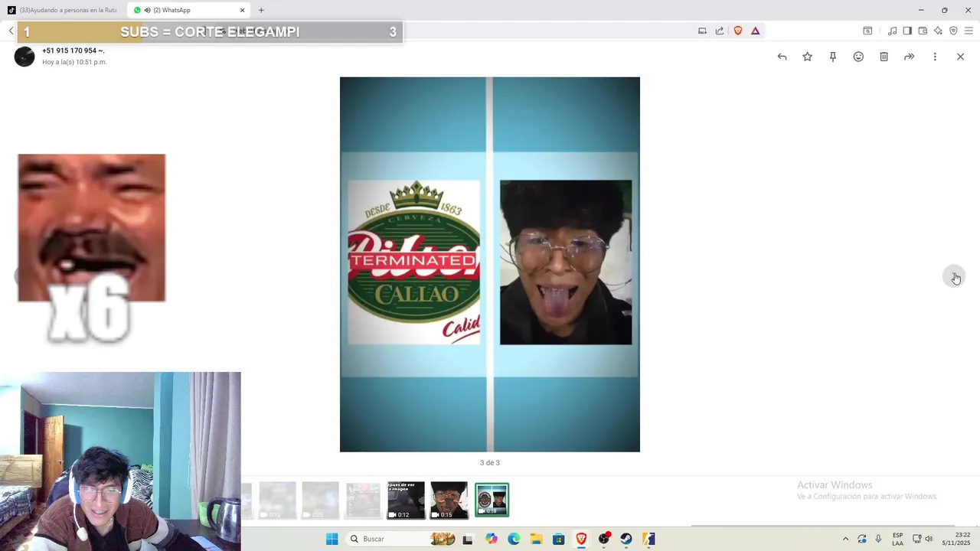Open the Brave VPN shield icon
This screenshot has height=551, width=980.
click(x=953, y=31)
